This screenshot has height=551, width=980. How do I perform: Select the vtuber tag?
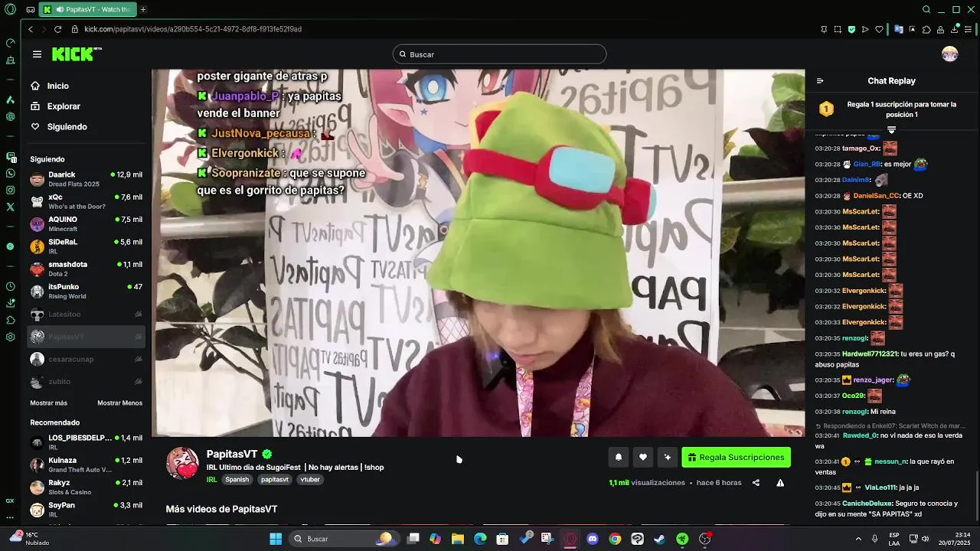coord(310,480)
